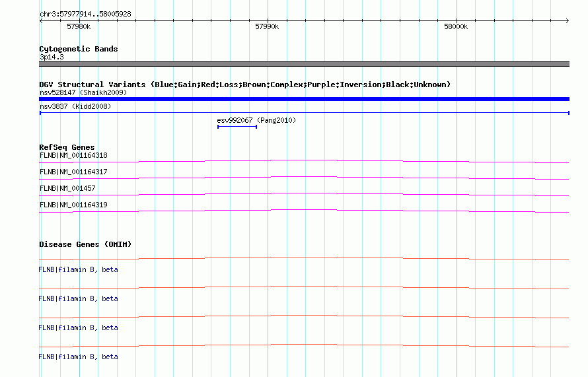
Task: Open the second FLNB|filamin B, beta link
Action: tap(78, 298)
